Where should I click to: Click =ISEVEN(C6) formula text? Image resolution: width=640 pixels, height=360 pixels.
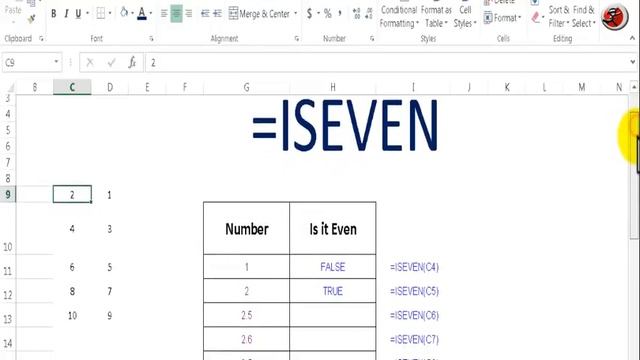(414, 316)
